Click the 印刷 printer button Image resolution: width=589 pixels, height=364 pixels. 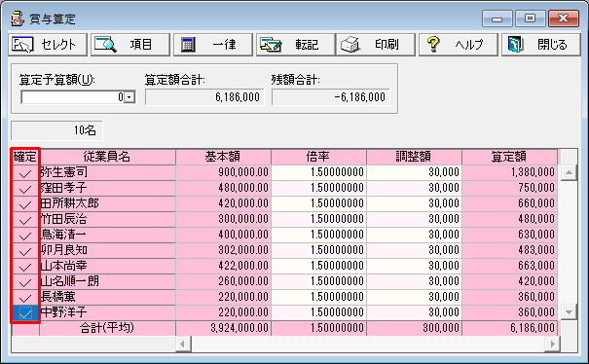click(x=376, y=45)
